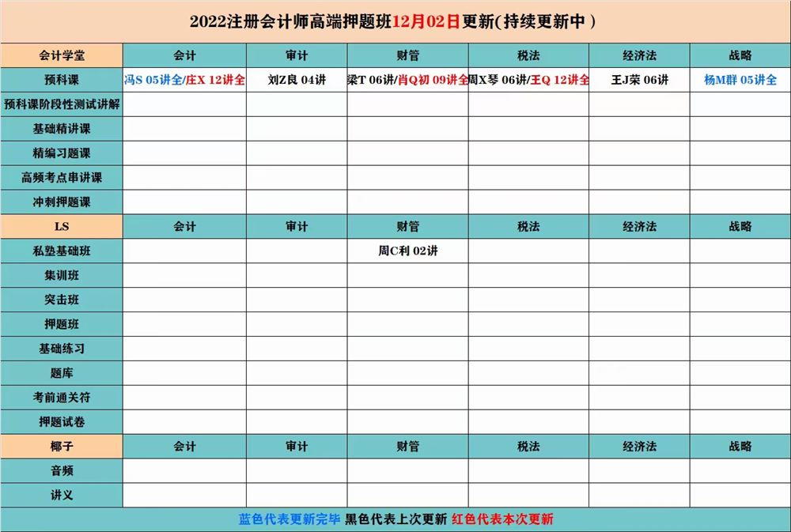
Task: Select the '刘Z良 04讲' cell
Action: [297, 80]
